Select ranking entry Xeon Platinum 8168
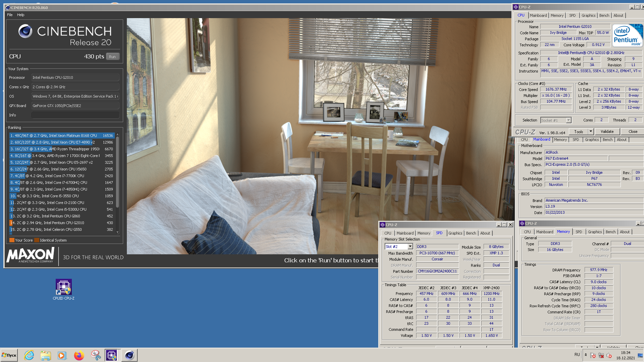 [x=62, y=136]
